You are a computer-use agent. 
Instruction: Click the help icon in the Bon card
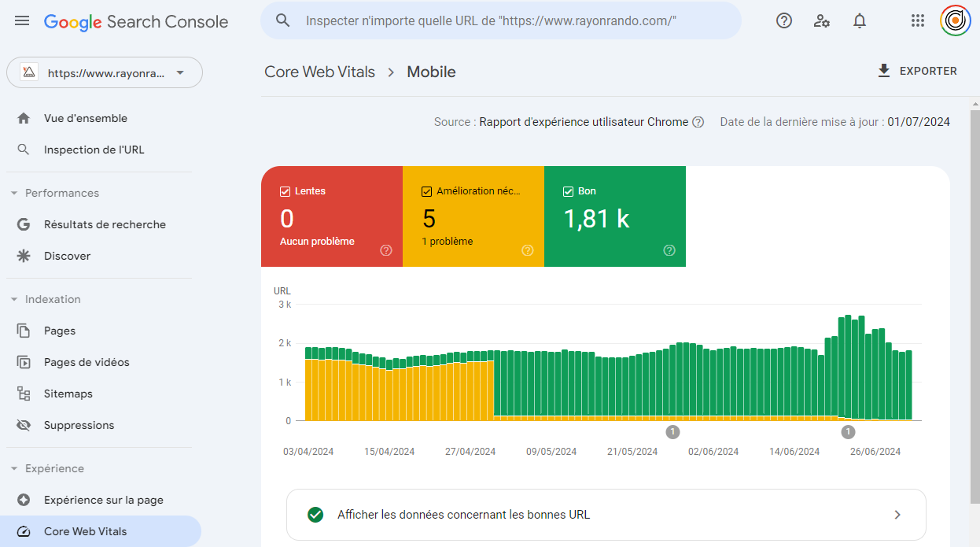point(669,250)
